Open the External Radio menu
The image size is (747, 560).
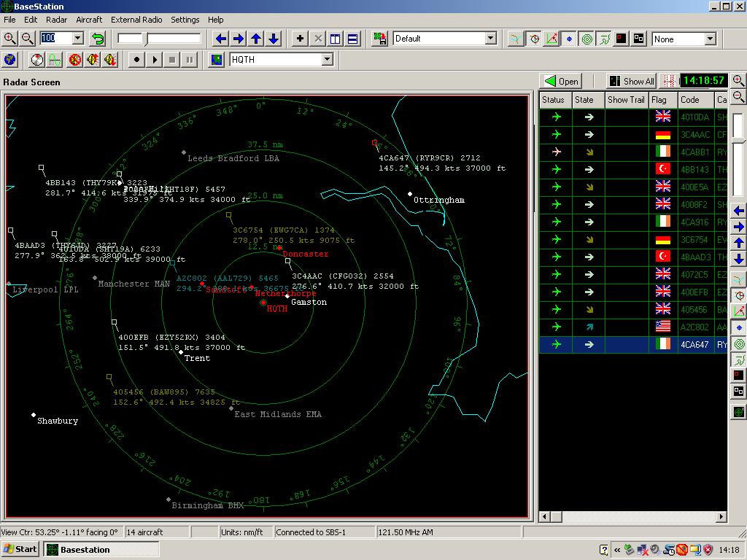click(x=136, y=20)
